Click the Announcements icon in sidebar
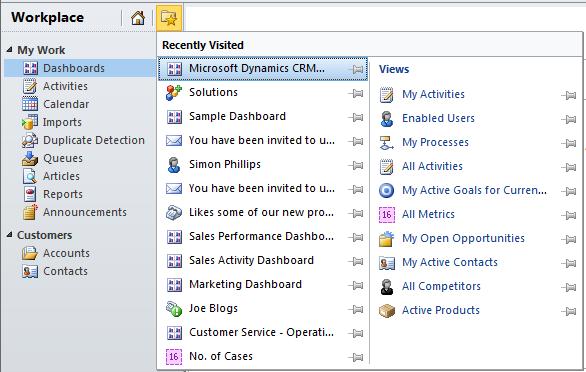This screenshot has width=586, height=372. click(30, 212)
